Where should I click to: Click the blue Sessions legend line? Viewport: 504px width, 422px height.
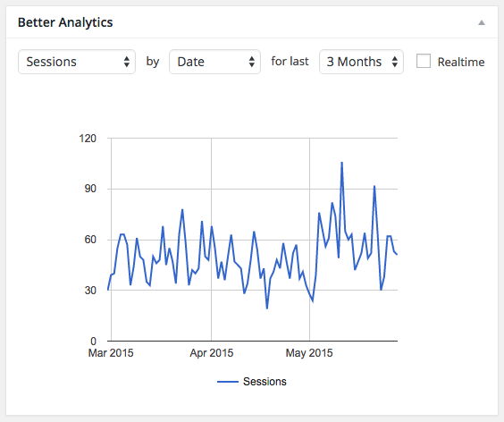(228, 382)
